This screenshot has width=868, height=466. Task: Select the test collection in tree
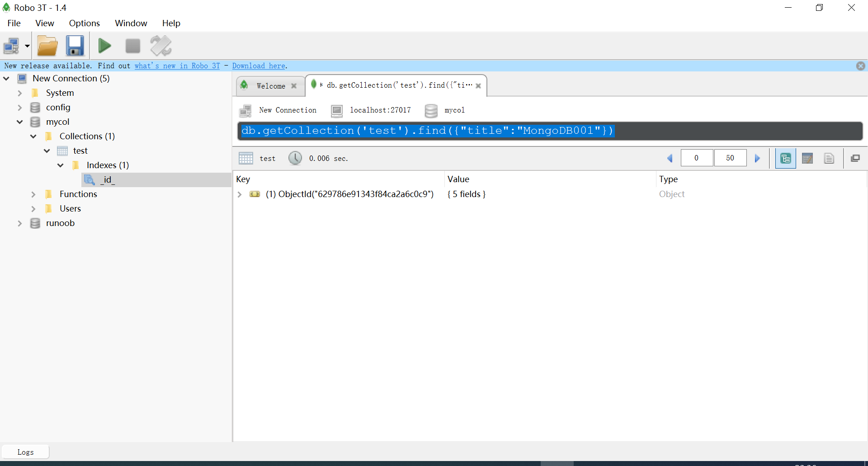coord(80,151)
